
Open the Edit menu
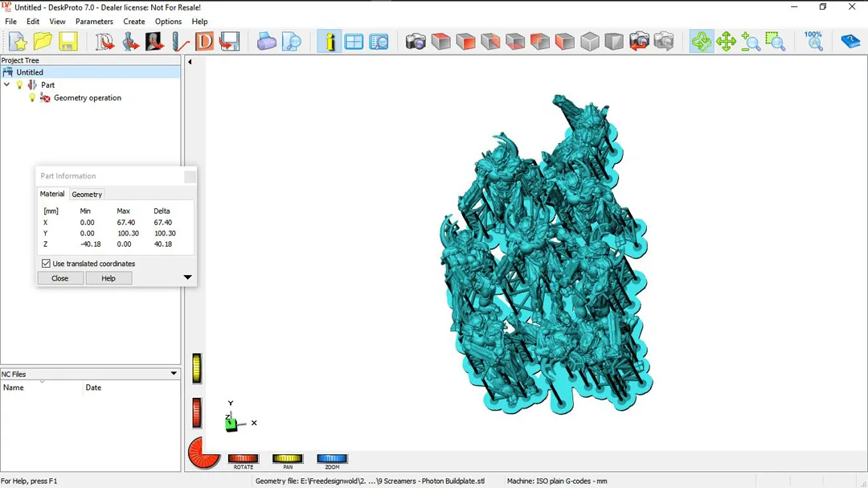pyautogui.click(x=33, y=22)
